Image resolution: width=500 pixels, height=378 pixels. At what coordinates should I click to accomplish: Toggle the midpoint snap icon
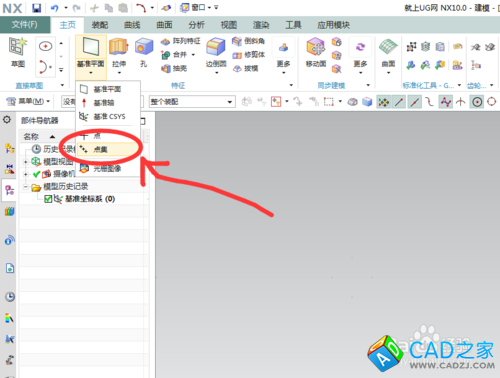click(414, 102)
